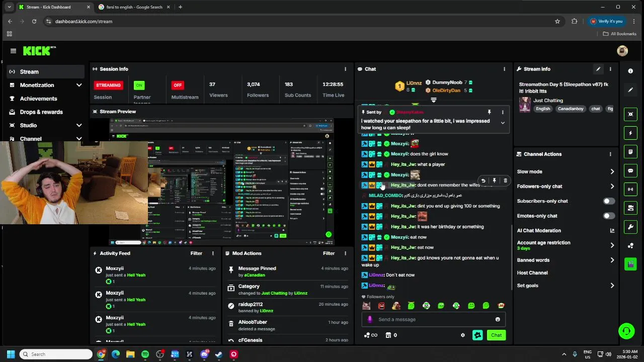Open Account age restriction arrow
This screenshot has width=644, height=362.
612,245
